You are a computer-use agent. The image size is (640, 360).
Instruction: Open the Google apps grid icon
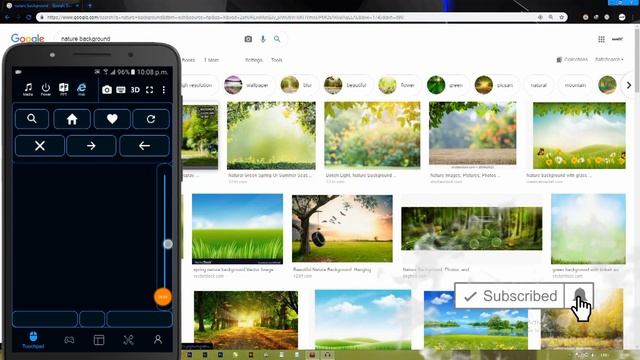[x=601, y=39]
